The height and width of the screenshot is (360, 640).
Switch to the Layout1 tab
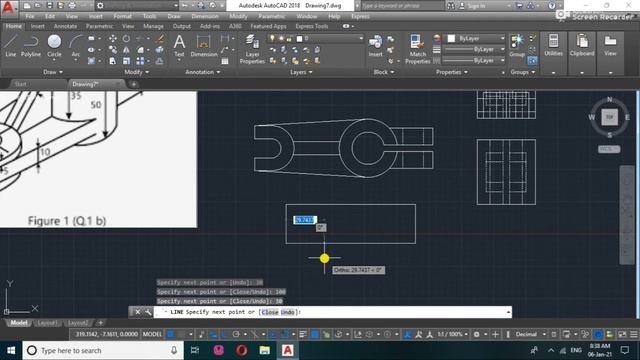pyautogui.click(x=47, y=323)
